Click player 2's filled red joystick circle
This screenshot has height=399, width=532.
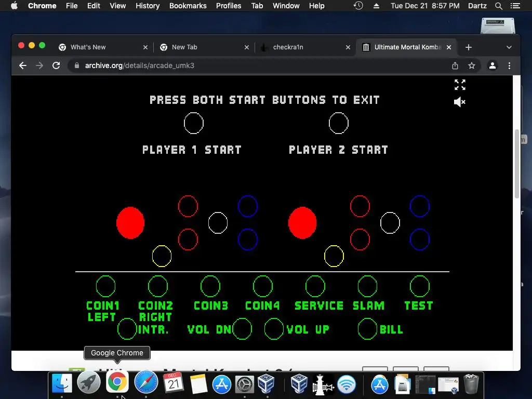click(302, 223)
